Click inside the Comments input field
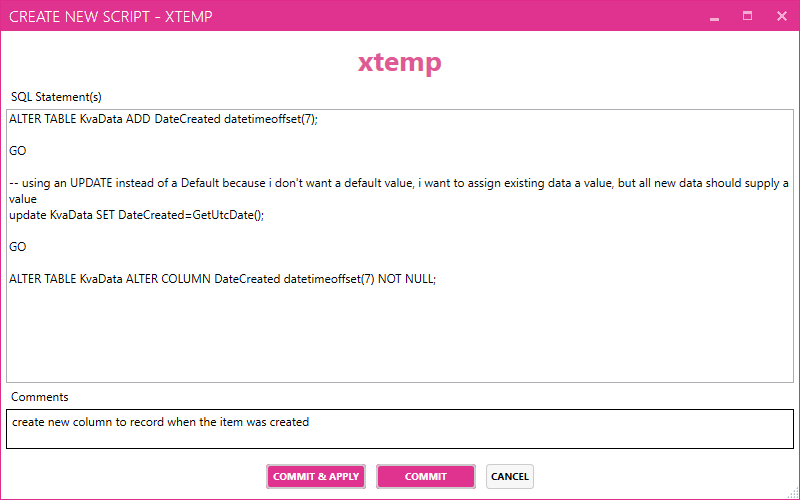This screenshot has width=800, height=500. [x=400, y=429]
